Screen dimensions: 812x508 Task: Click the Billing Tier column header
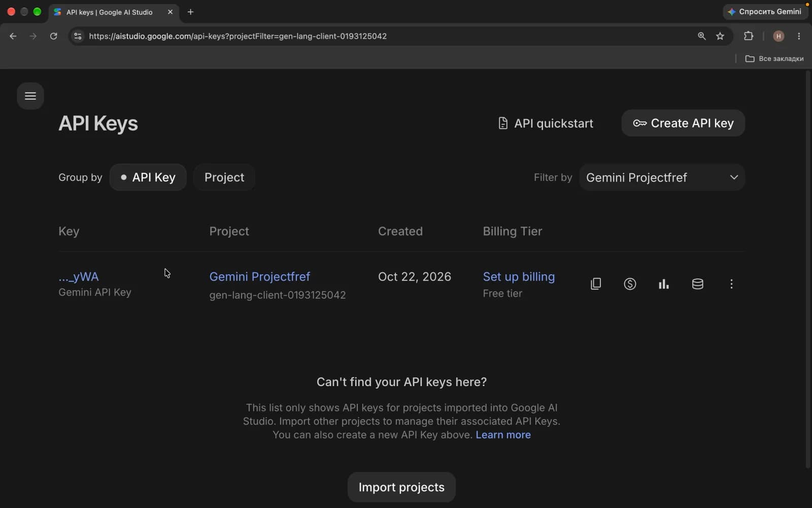[513, 232]
